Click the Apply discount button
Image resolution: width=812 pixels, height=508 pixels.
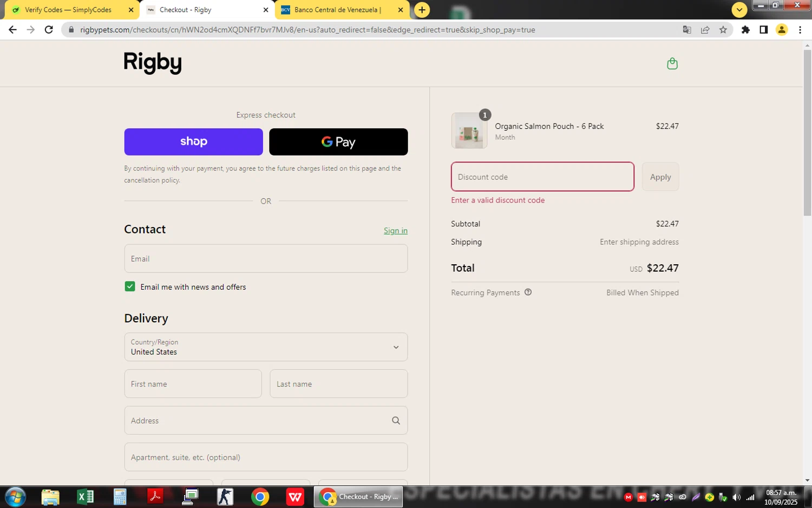point(660,177)
